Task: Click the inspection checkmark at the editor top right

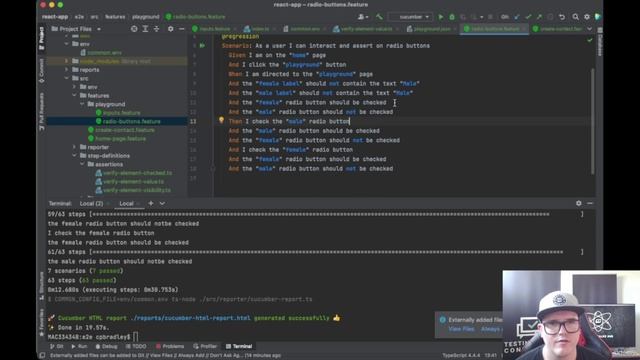Action: 589,40
